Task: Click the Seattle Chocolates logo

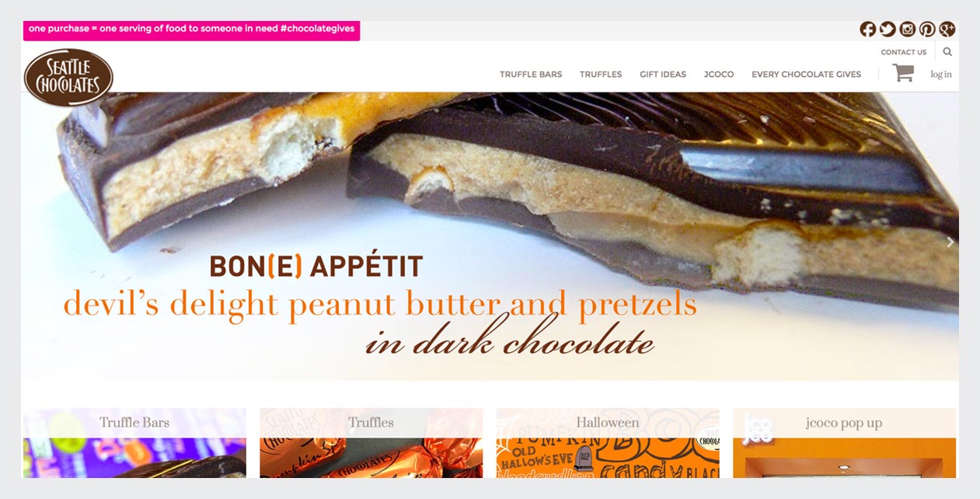Action: 68,77
